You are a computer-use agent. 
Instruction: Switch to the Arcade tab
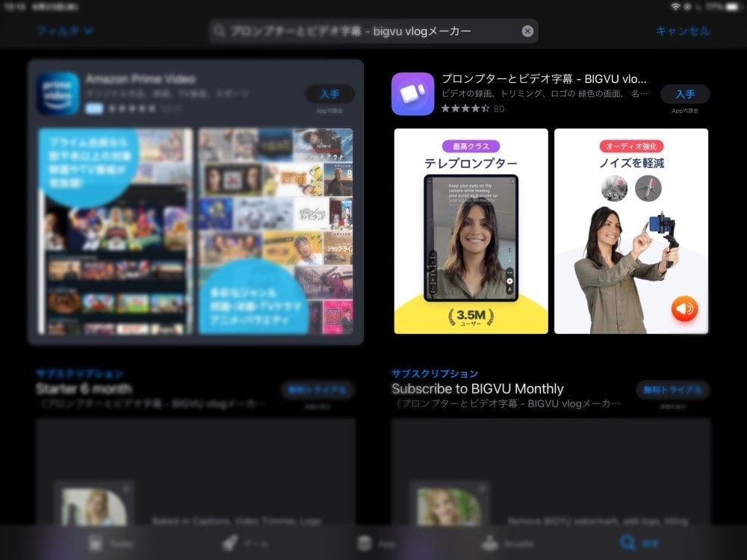[x=507, y=543]
